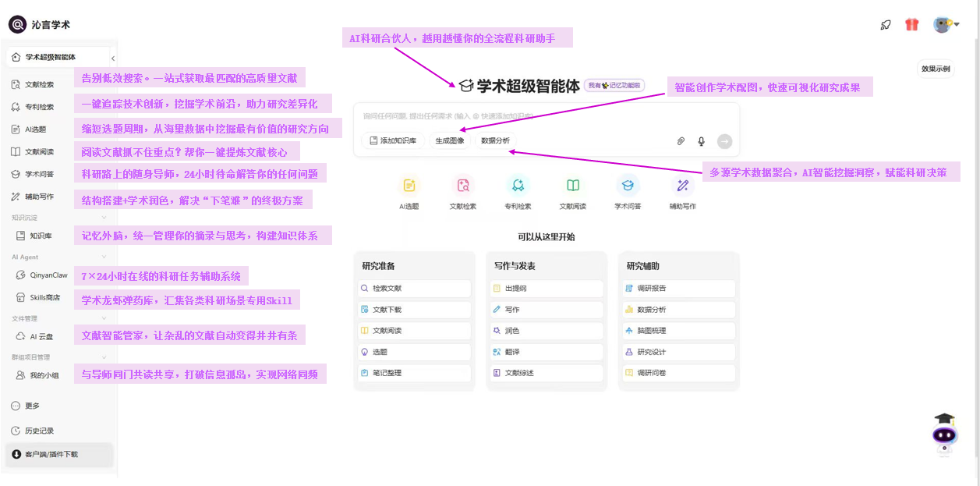Viewport: 980px width, 486px height.
Task: Select 脑图梳理 under 研究辅助
Action: (x=679, y=331)
